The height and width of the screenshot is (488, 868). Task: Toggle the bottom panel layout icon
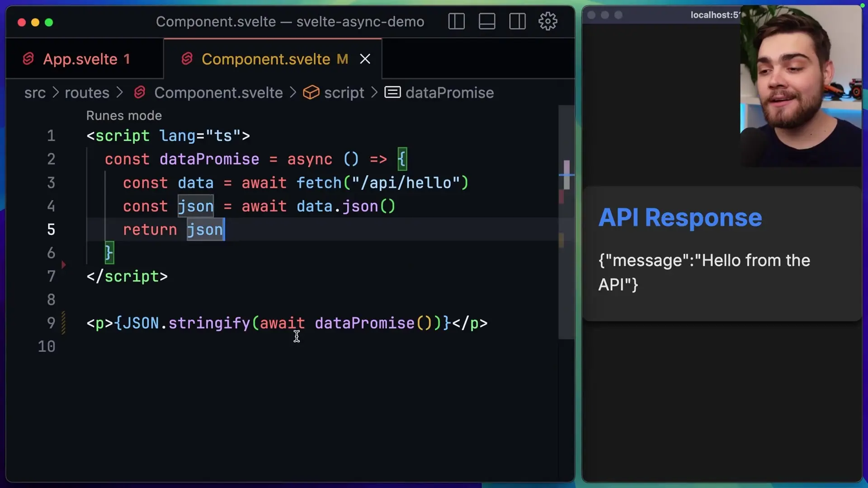[x=487, y=21]
